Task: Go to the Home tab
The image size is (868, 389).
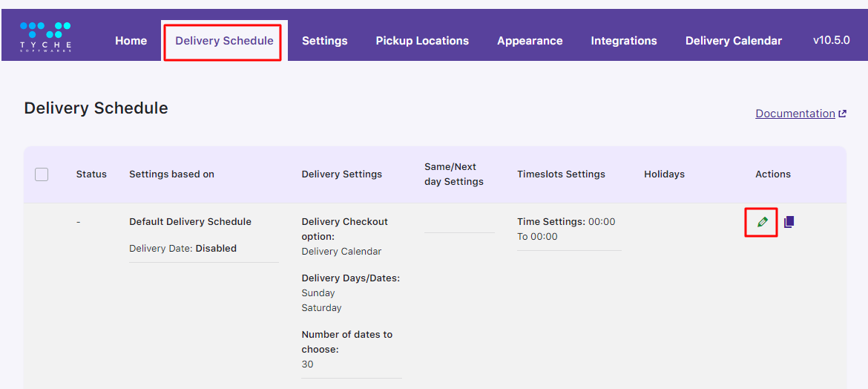Action: [131, 41]
